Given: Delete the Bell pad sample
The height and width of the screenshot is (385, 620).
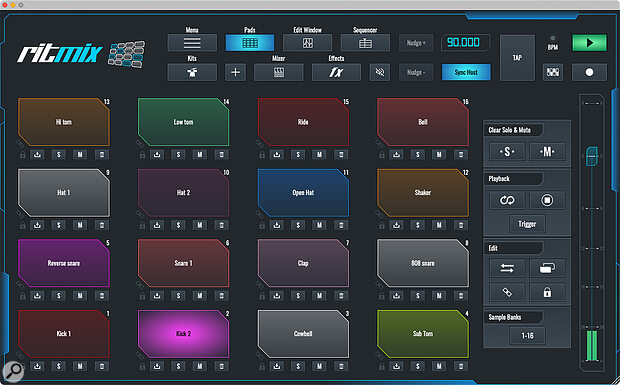Looking at the screenshot, I should point(461,155).
